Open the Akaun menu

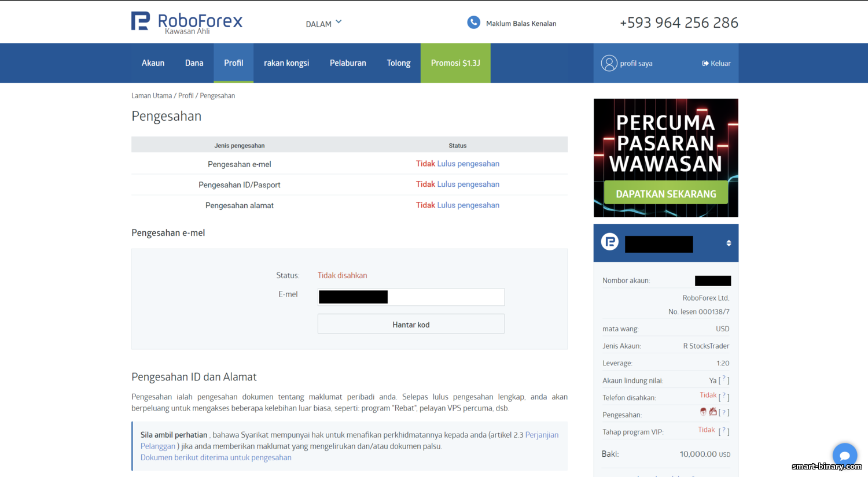coord(153,63)
